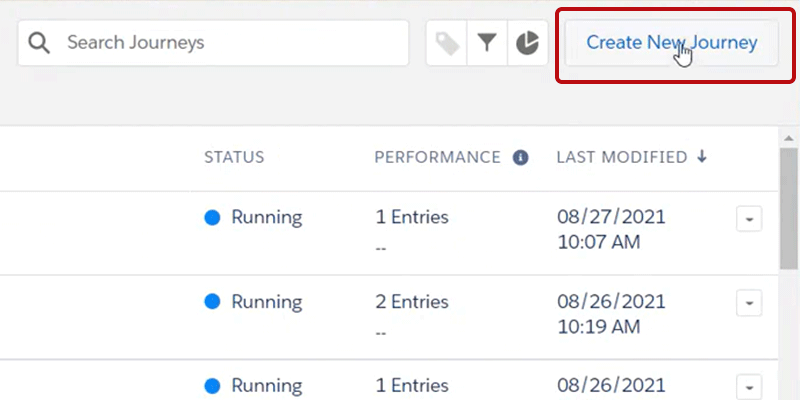The image size is (800, 400).
Task: Sort by the LAST MODIFIED column header
Action: pyautogui.click(x=621, y=157)
